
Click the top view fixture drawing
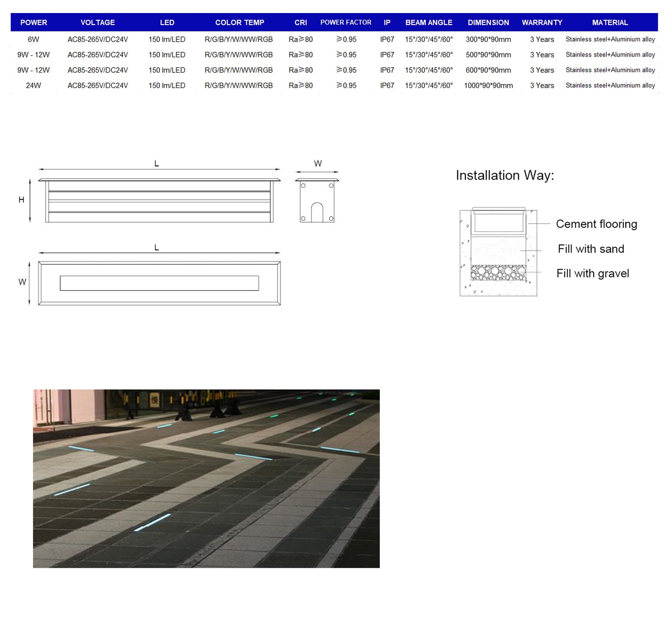click(159, 283)
